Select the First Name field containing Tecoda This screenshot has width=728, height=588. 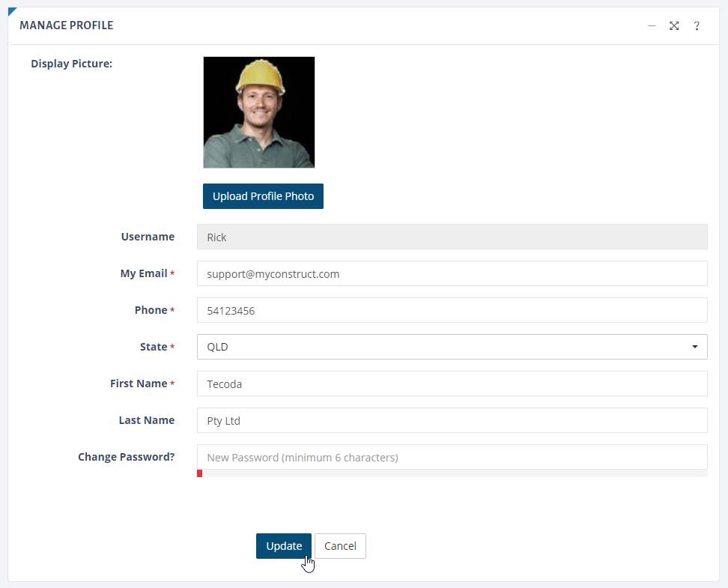[x=452, y=384]
